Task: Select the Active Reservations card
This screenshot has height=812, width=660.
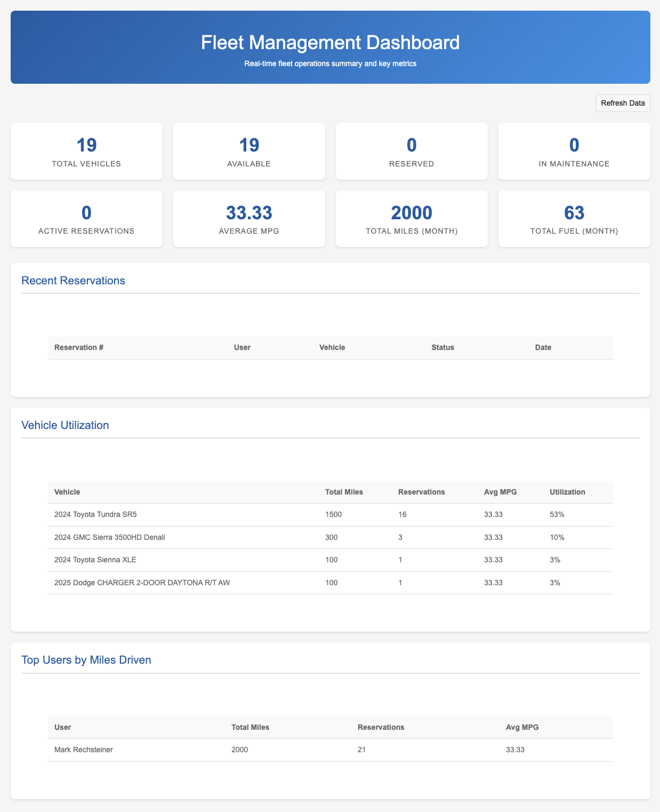Action: (86, 219)
